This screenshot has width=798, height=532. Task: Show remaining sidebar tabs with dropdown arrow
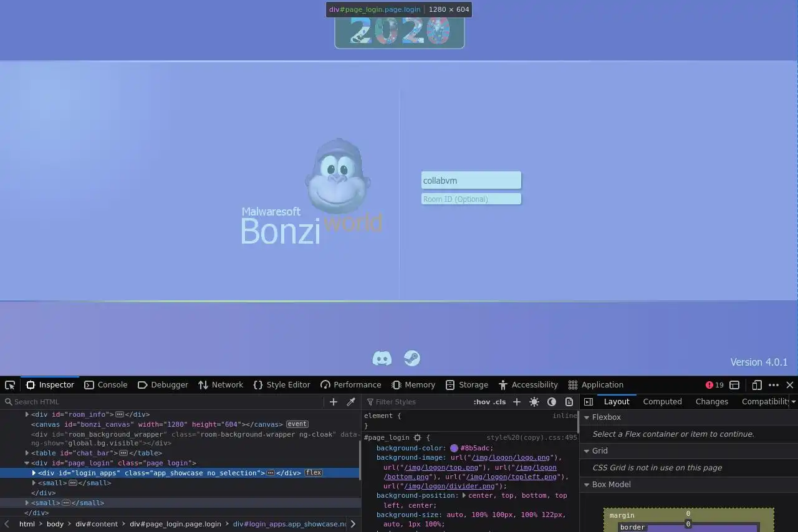tap(793, 402)
